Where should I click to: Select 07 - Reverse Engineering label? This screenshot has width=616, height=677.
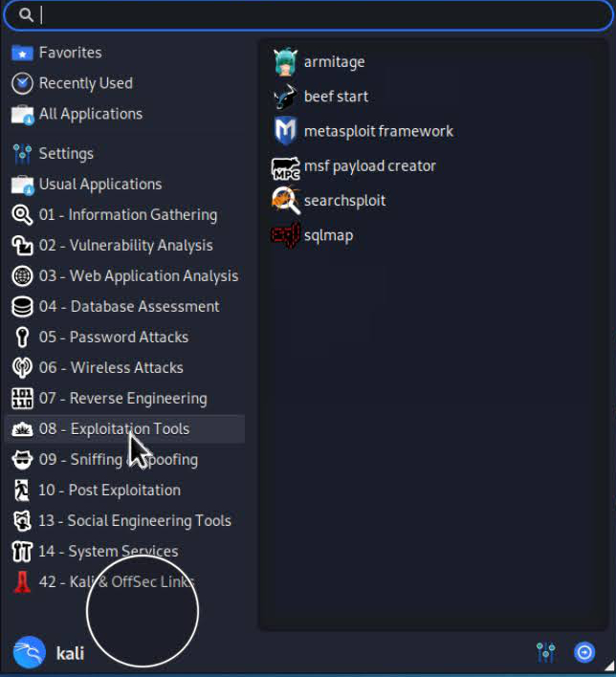coord(123,399)
